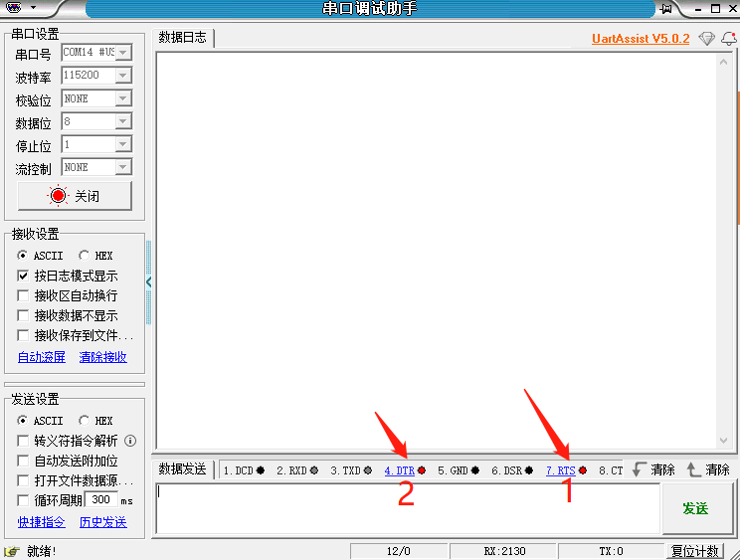
Task: Clear the receive log with the down-arrow 清除 button
Action: click(x=653, y=469)
